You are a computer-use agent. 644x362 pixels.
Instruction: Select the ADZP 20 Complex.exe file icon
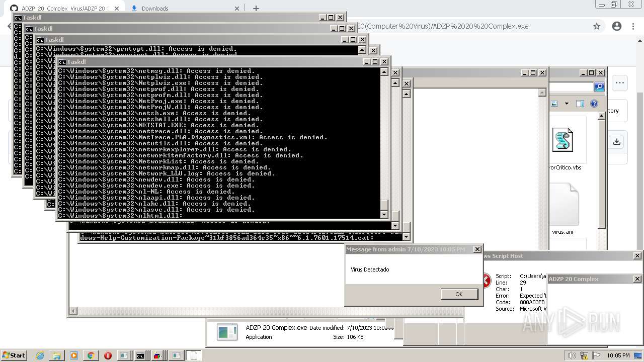pos(227,332)
